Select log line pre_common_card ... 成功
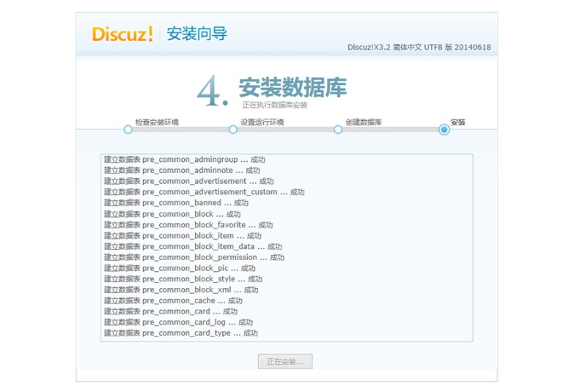The width and height of the screenshot is (585, 392). pos(171,311)
